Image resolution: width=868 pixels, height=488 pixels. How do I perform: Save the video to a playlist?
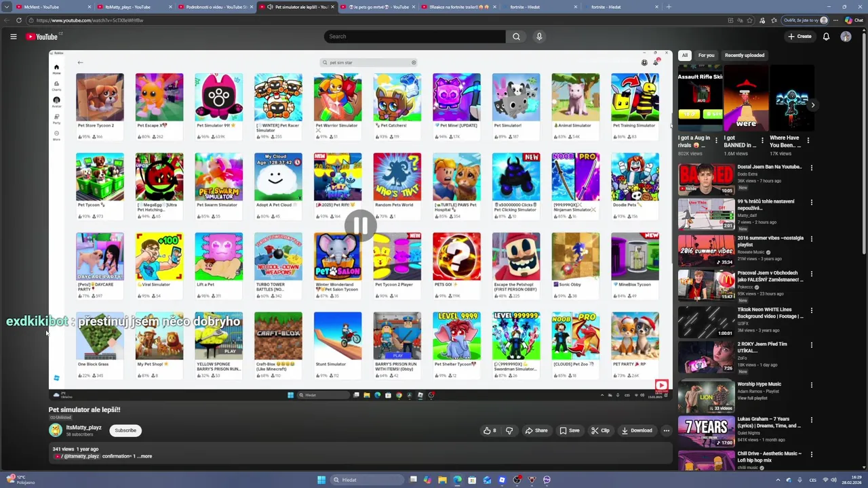[x=570, y=430]
